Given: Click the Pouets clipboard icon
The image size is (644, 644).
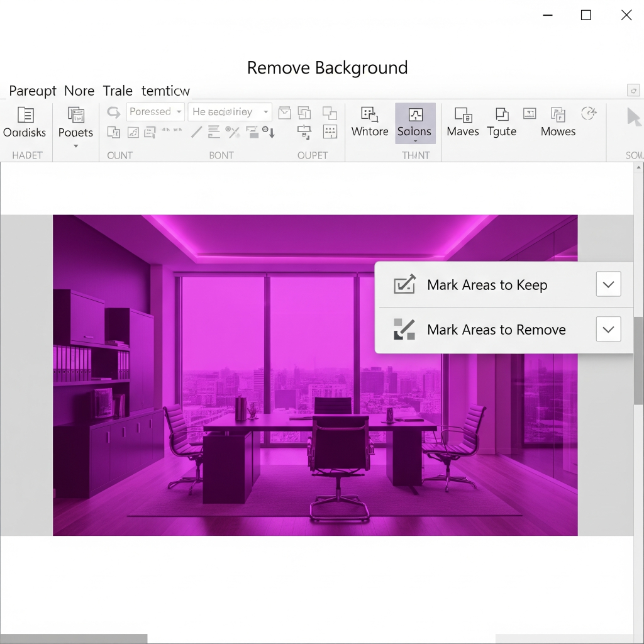Looking at the screenshot, I should (75, 115).
